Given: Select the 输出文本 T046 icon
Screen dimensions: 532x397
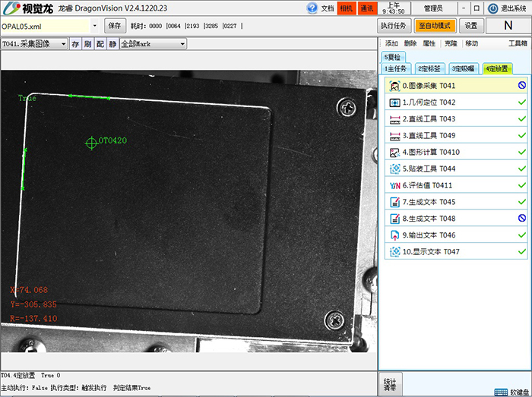Looking at the screenshot, I should 394,235.
